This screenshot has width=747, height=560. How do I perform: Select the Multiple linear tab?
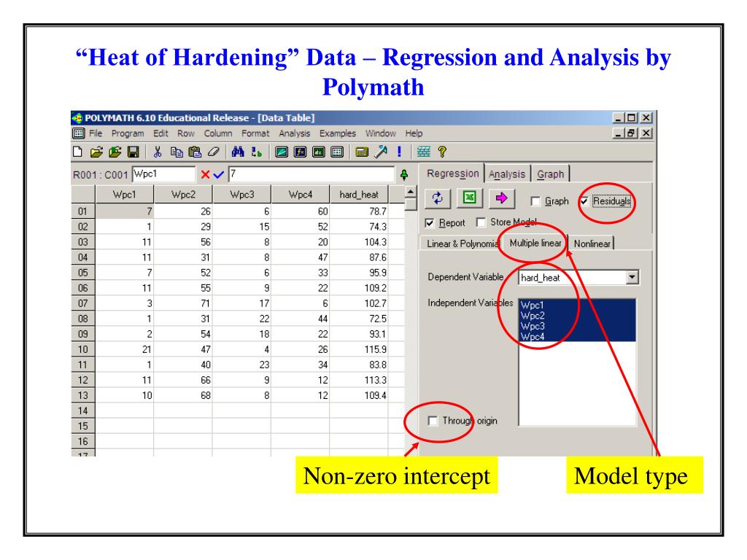tap(535, 243)
